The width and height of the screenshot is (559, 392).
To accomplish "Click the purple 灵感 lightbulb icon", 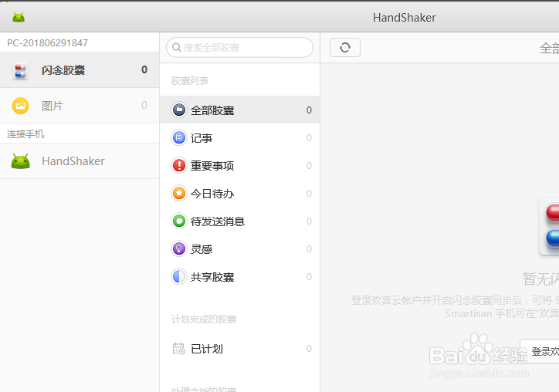I will coord(179,248).
